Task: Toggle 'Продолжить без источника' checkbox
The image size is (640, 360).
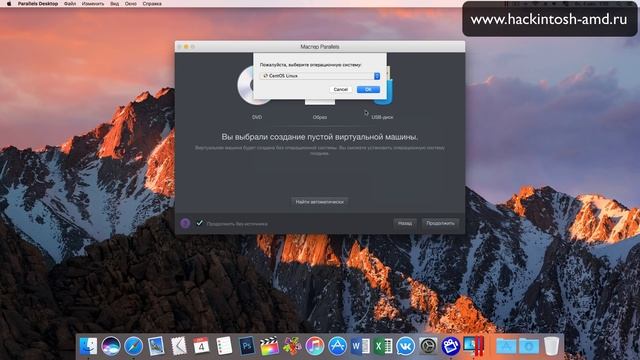Action: click(199, 223)
